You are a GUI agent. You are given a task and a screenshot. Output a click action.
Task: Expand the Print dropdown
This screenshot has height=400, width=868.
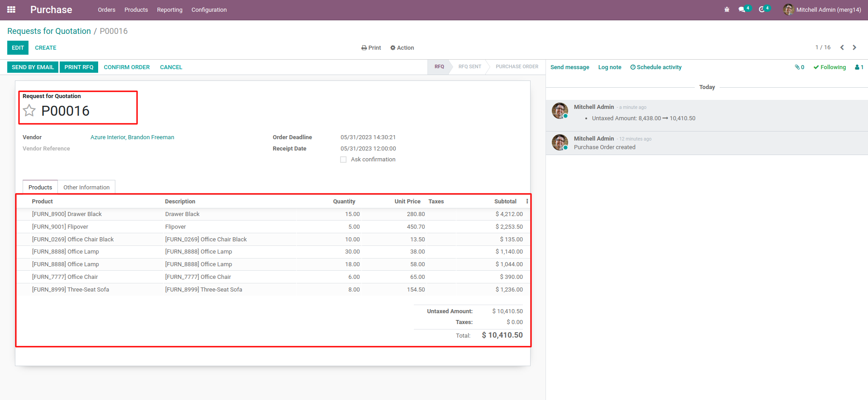[x=371, y=48]
